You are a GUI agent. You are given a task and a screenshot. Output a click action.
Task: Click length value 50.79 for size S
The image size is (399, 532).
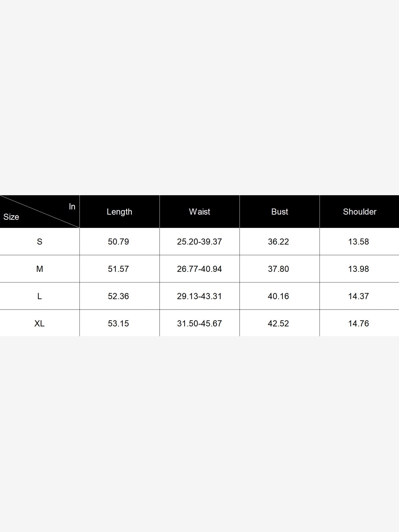point(118,242)
